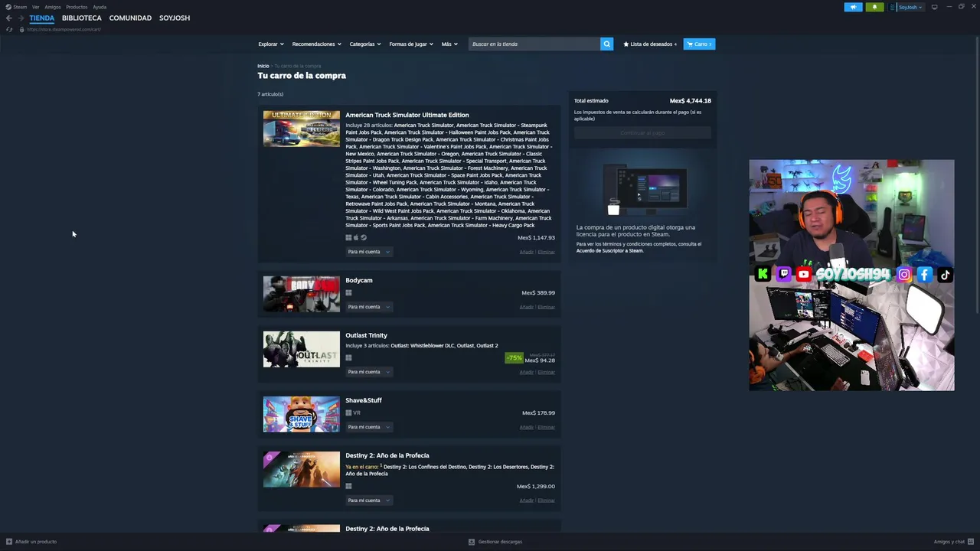Open Para mi cuenta dropdown for Shave&Stuff

point(368,426)
